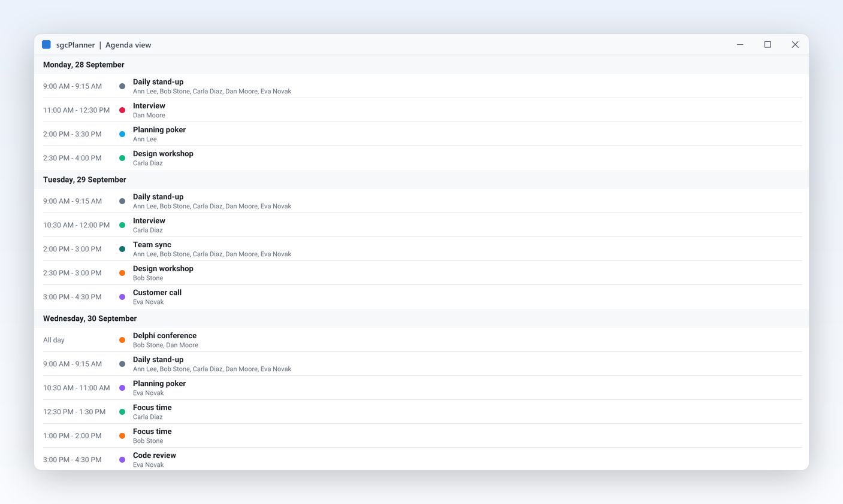
Task: Open Monday's Interview with Dan Moore
Action: [x=149, y=106]
